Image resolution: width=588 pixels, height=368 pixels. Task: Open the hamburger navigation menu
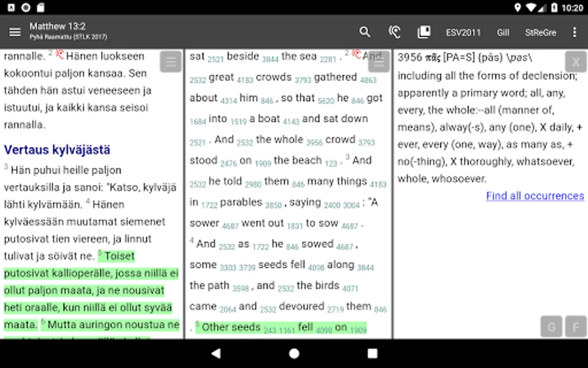click(15, 32)
